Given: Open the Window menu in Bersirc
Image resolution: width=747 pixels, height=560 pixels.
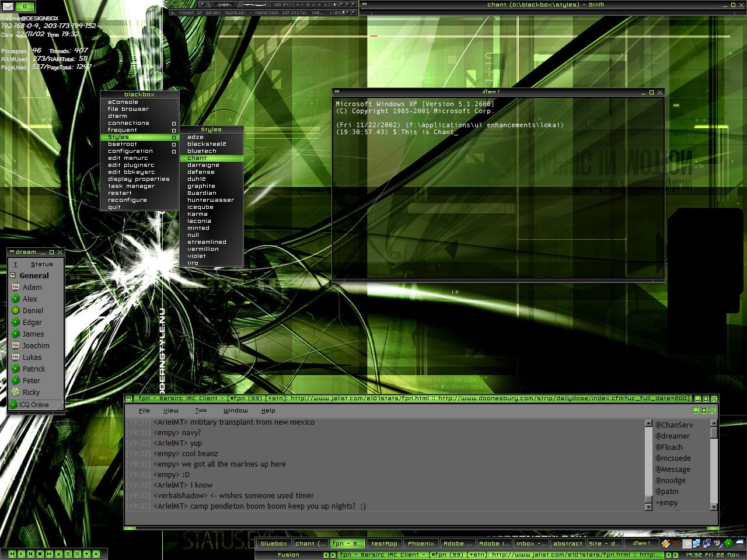Looking at the screenshot, I should (x=236, y=411).
